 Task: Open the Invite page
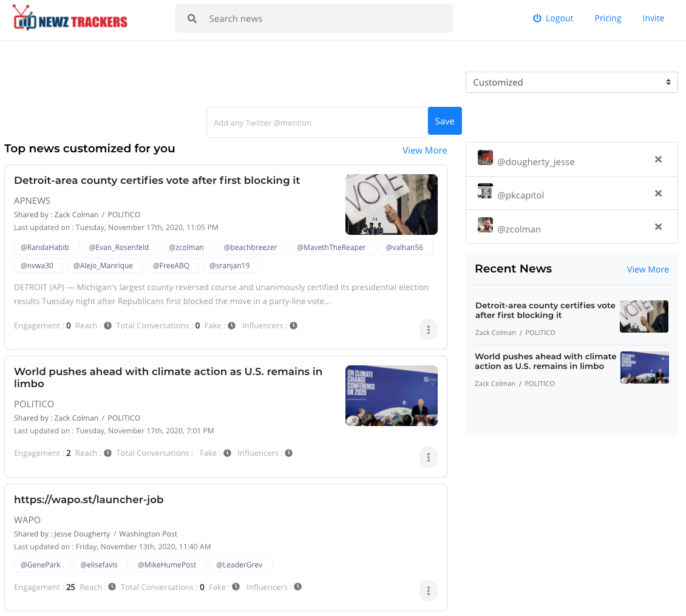click(653, 18)
